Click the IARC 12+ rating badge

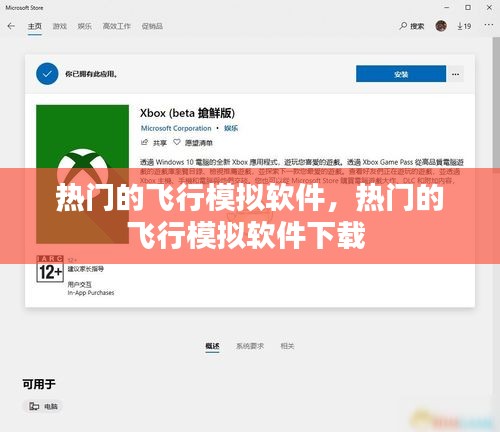pyautogui.click(x=50, y=269)
